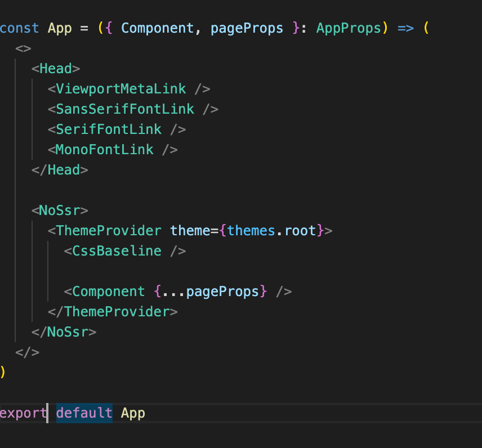The width and height of the screenshot is (482, 448).
Task: Click the 'export' keyword
Action: (23, 413)
